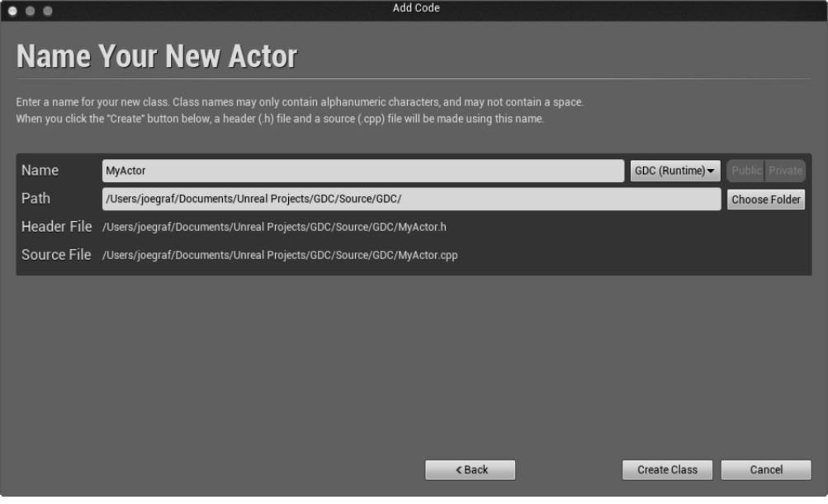
Task: Click the Name field label
Action: (40, 170)
